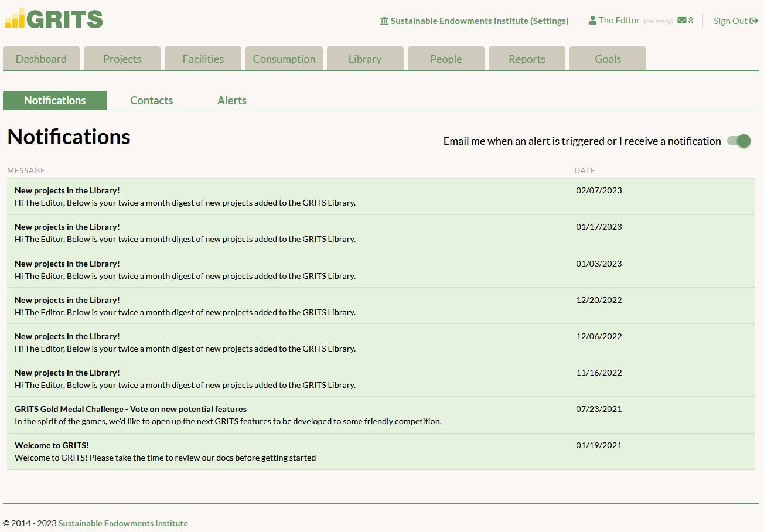Click The Editor user name
This screenshot has height=532, width=764.
(x=619, y=21)
